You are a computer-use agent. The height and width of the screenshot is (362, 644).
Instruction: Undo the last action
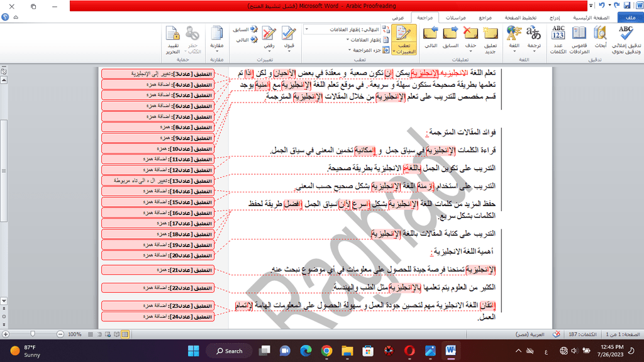602,5
